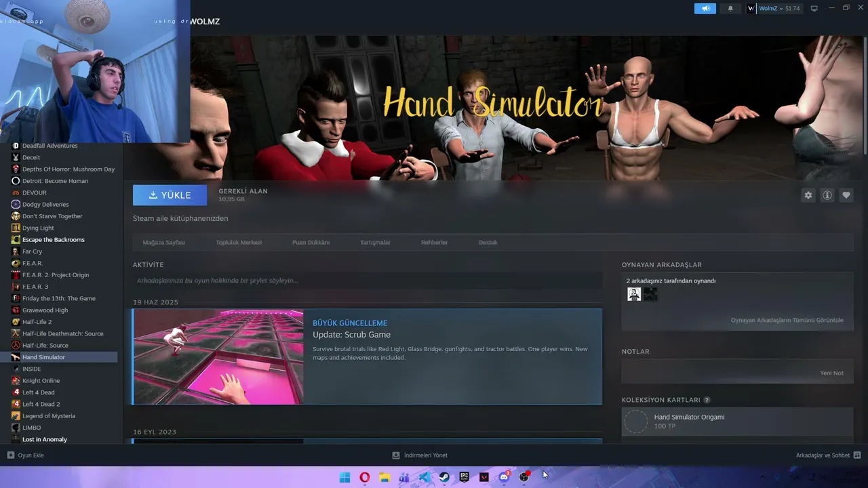868x488 pixels.
Task: Expand the WolmZ account dropdown
Action: [x=770, y=9]
